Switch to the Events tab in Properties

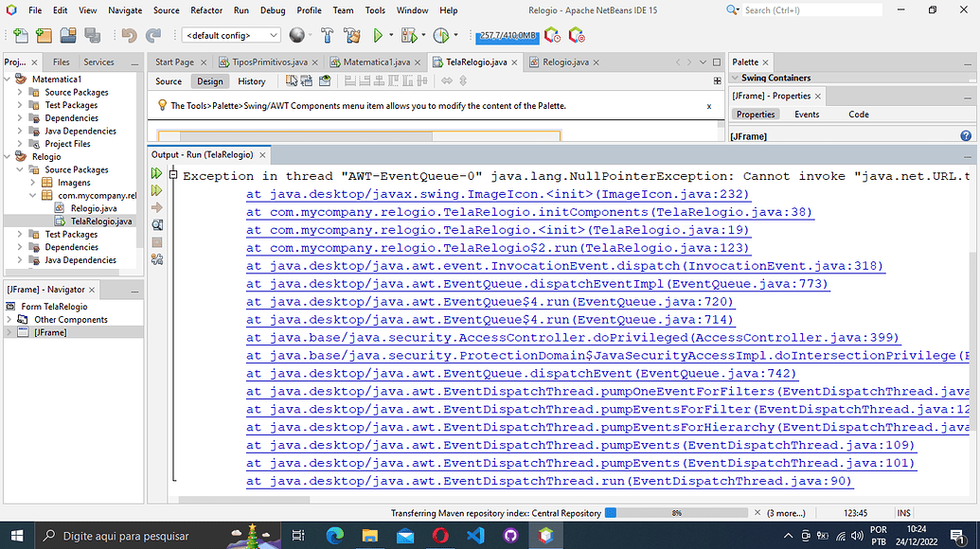[806, 114]
